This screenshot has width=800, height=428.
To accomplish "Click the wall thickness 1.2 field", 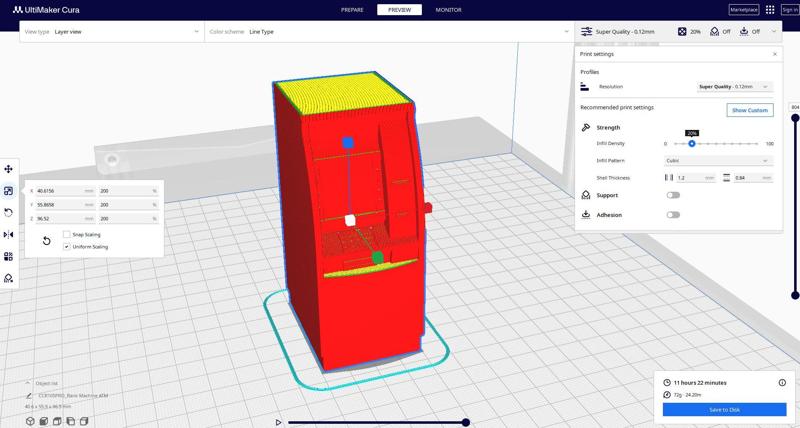I will (x=696, y=178).
